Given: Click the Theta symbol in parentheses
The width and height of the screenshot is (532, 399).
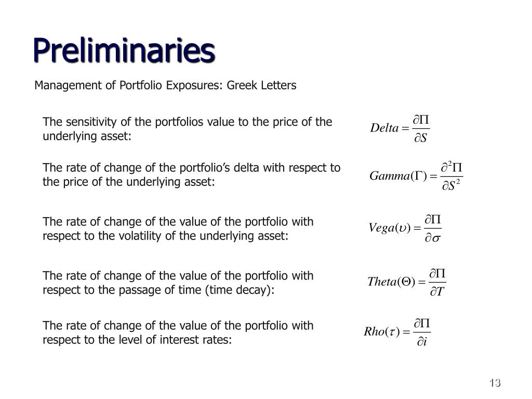Looking at the screenshot, I should coord(406,282).
